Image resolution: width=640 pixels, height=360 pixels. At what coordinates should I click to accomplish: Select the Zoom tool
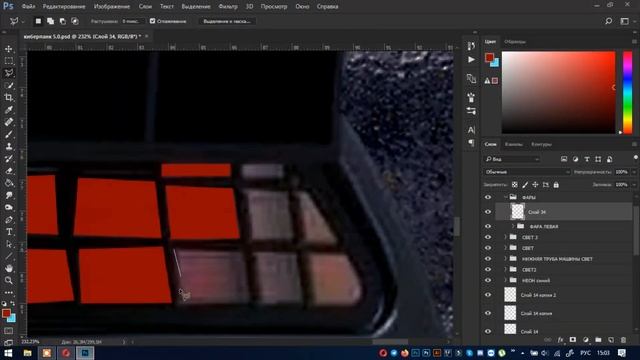point(9,280)
